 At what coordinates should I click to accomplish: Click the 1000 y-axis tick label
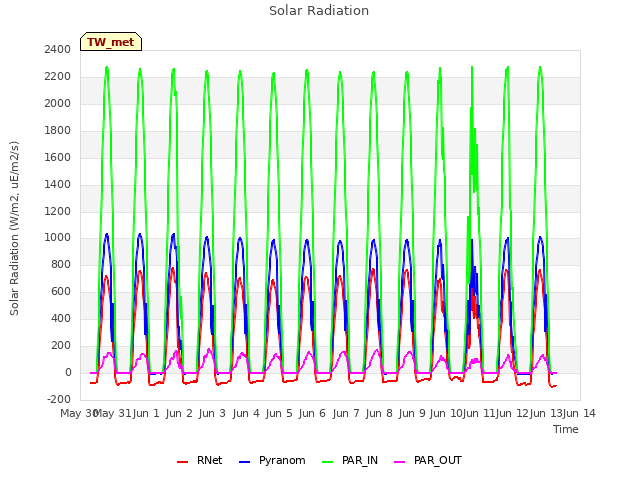pos(58,238)
